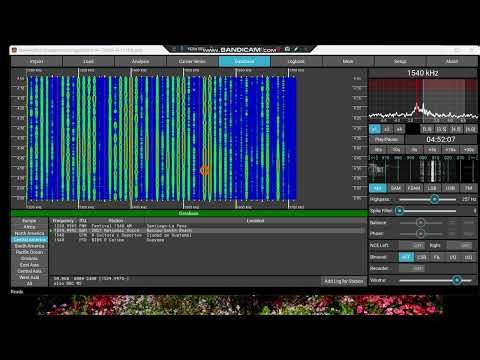Click the Add Log for Station button

click(344, 281)
